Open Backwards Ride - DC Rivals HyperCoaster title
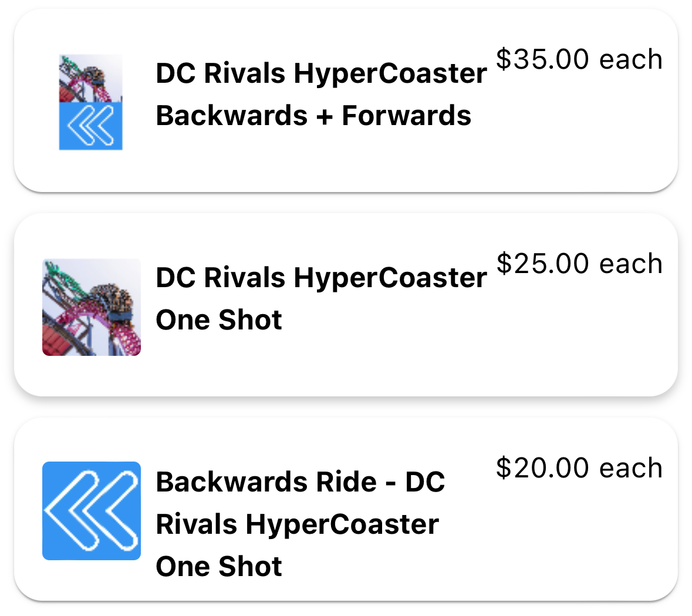Image resolution: width=692 pixels, height=616 pixels. (x=300, y=524)
